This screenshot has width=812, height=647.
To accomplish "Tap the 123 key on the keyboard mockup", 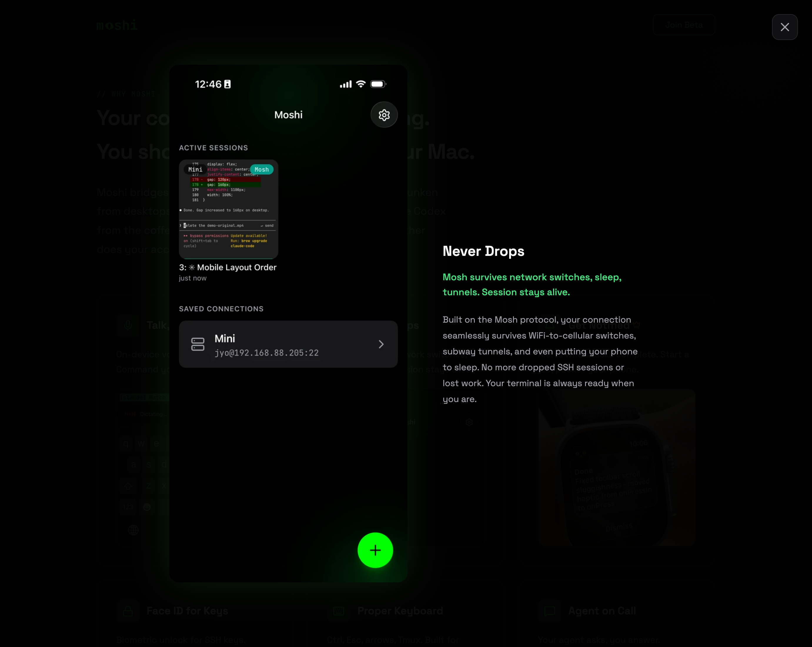I will click(x=128, y=507).
